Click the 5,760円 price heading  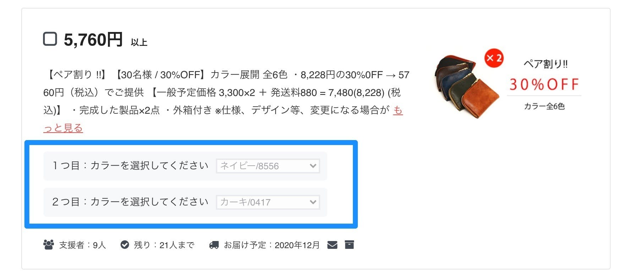click(x=93, y=39)
